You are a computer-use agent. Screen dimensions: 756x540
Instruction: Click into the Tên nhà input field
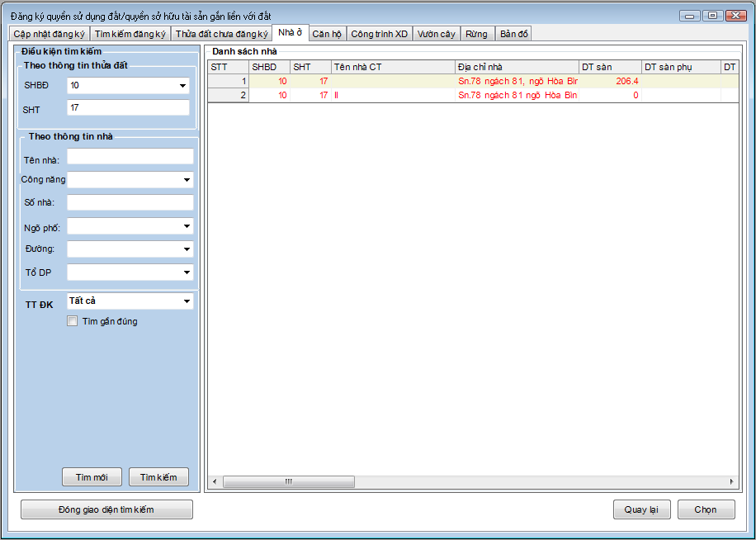tap(130, 157)
